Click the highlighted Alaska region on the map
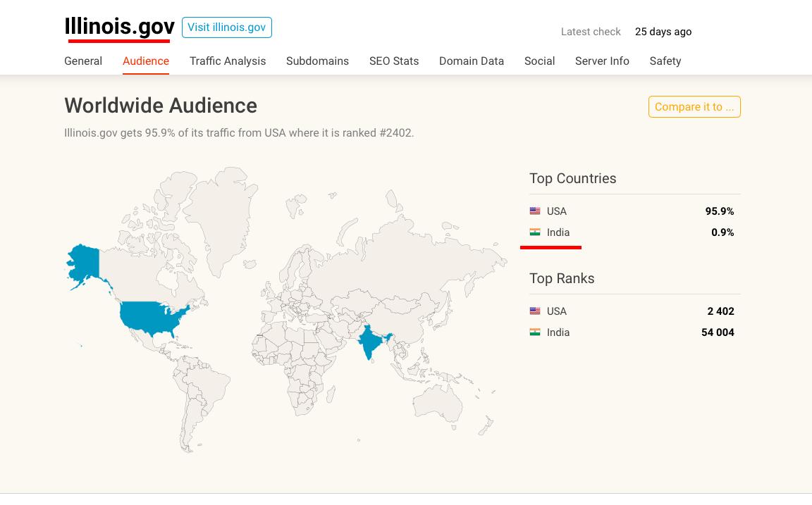 coord(85,263)
